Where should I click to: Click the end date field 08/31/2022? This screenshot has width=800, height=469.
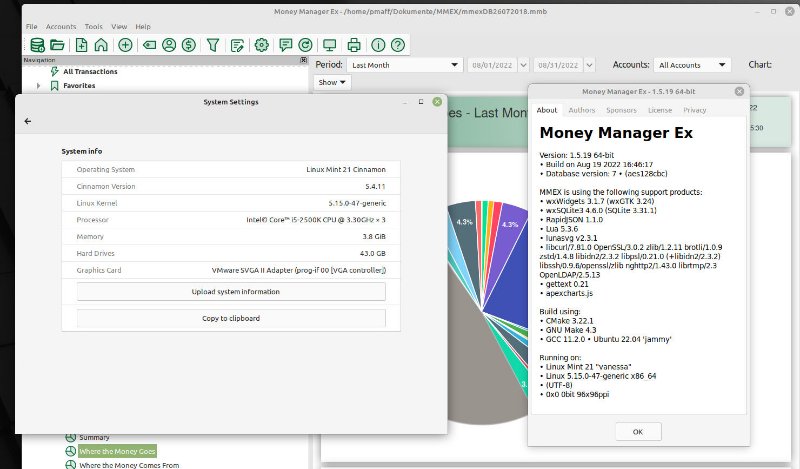tap(558, 65)
